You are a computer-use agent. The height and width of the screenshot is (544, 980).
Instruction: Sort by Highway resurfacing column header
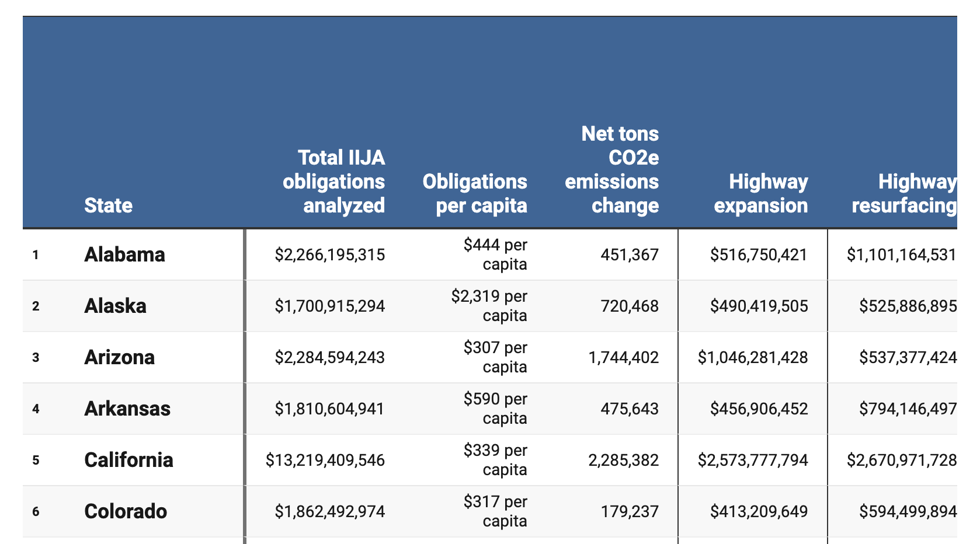click(x=904, y=193)
